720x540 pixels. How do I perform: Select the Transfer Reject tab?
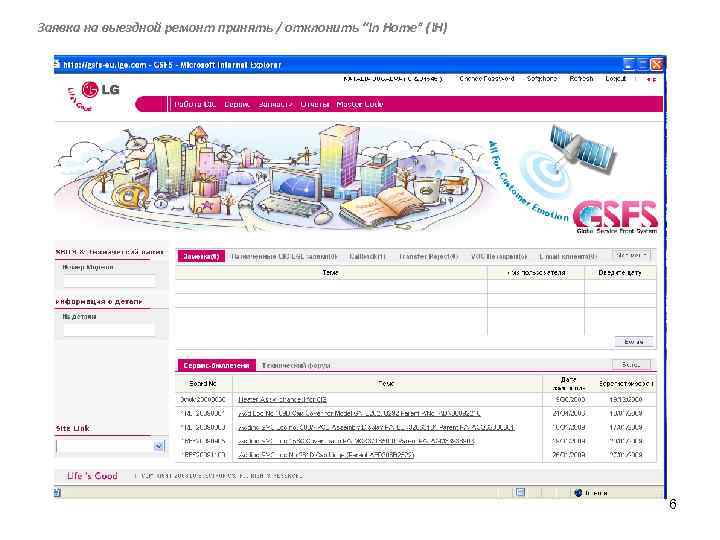coord(428,256)
